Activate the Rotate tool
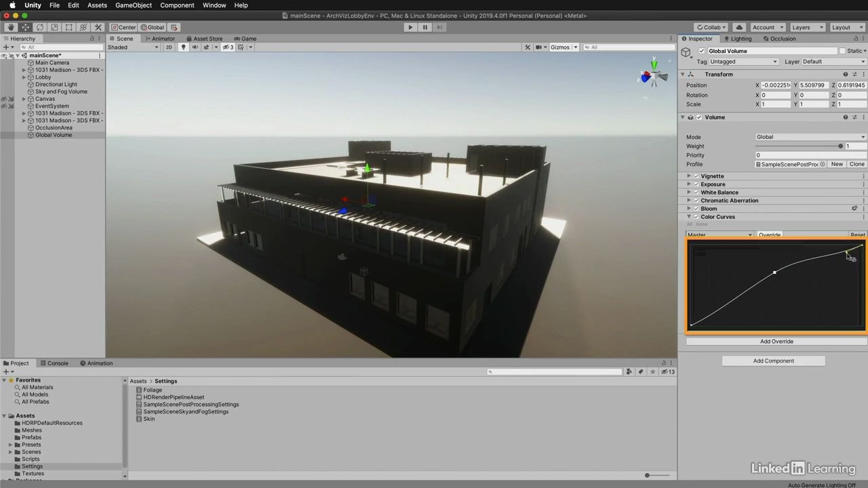 [39, 27]
